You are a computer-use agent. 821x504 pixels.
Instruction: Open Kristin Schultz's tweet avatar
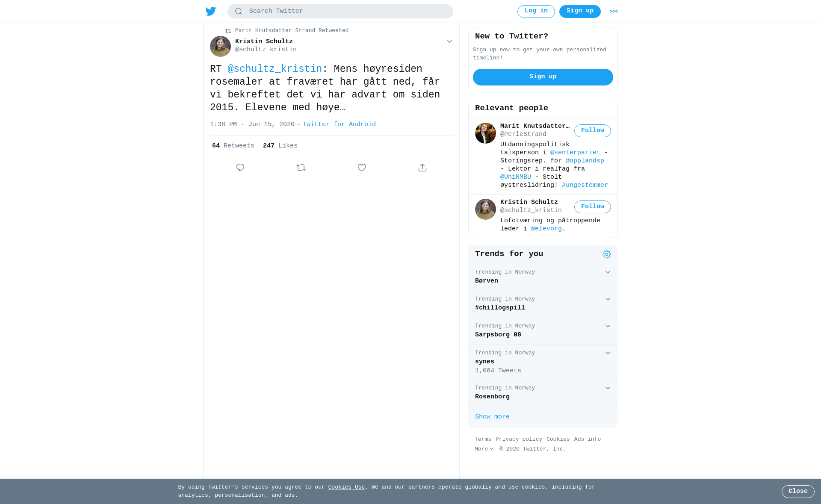click(220, 46)
